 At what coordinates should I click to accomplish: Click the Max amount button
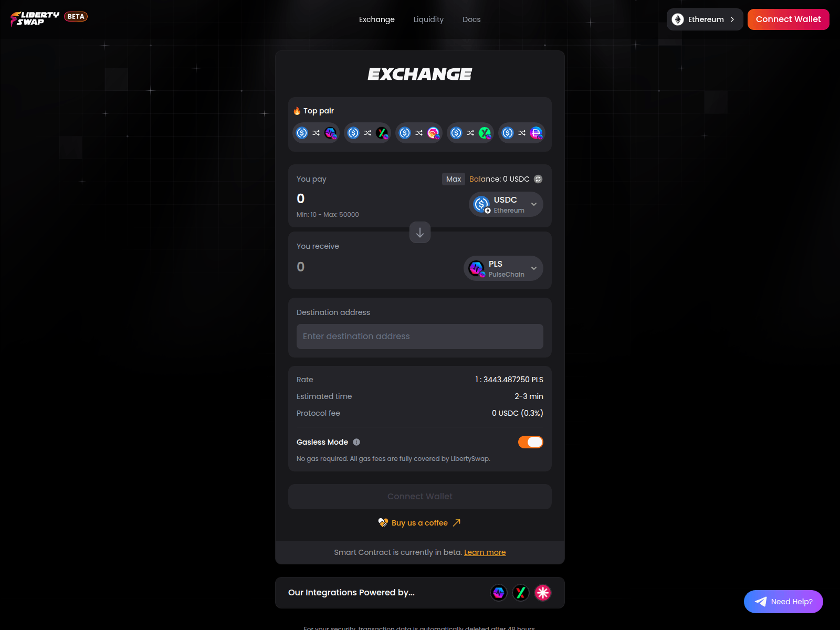click(453, 179)
